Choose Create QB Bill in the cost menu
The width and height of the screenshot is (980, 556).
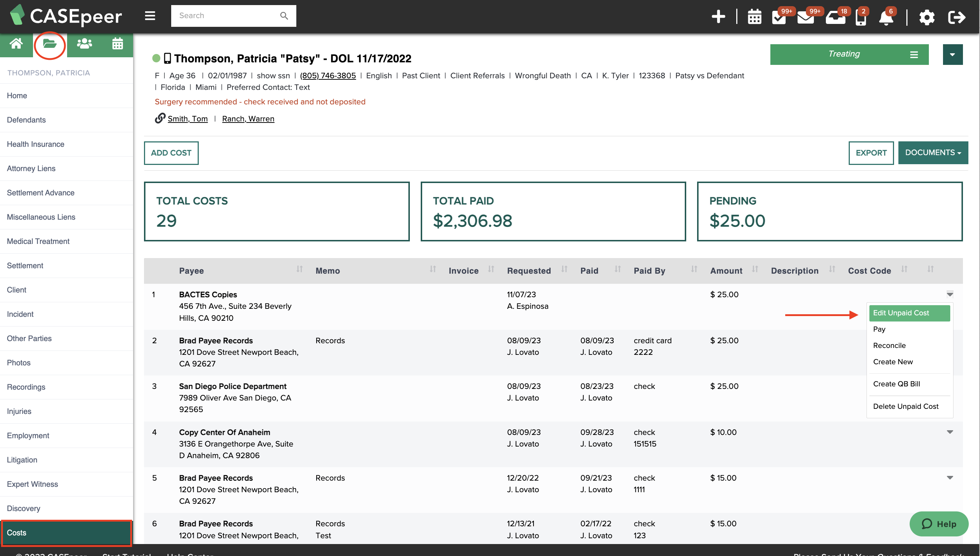coord(896,384)
